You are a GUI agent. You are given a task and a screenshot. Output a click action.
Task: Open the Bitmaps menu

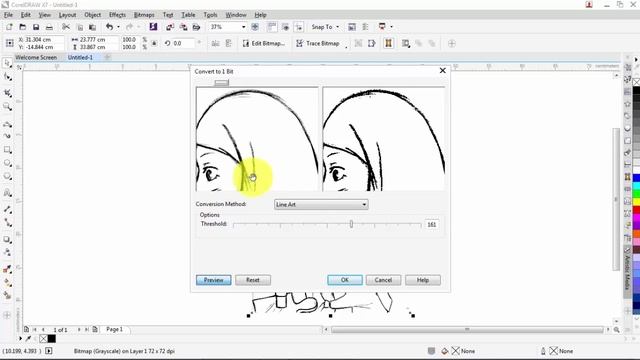click(x=144, y=15)
